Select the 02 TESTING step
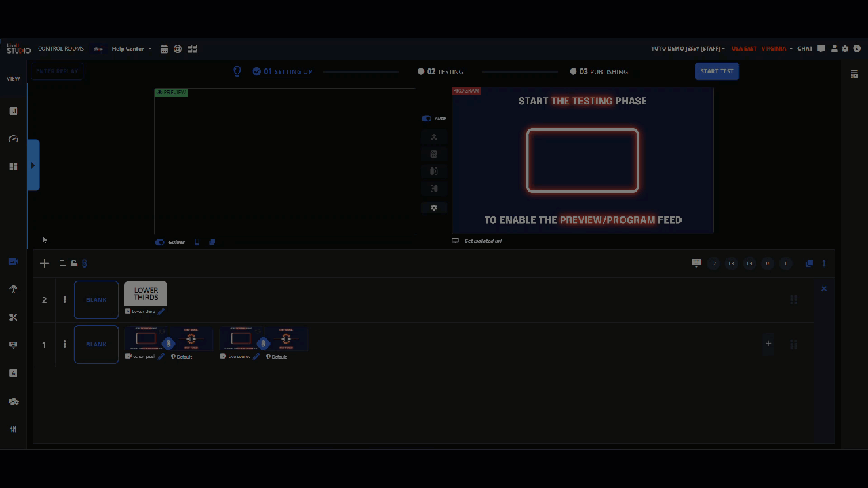This screenshot has width=868, height=488. [x=441, y=71]
